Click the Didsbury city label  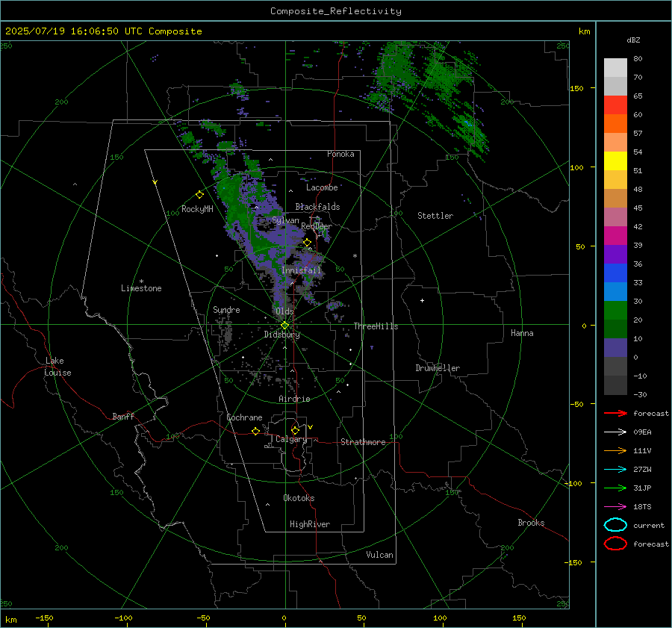click(x=281, y=335)
